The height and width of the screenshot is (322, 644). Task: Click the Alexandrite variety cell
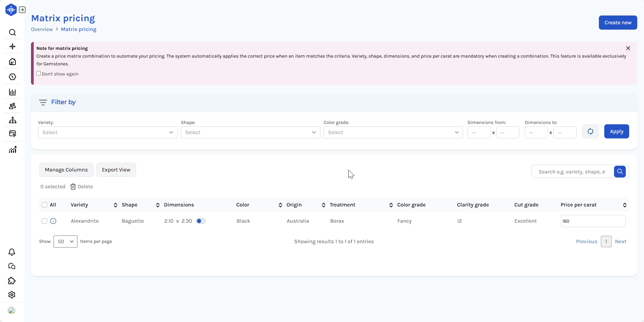[x=85, y=221]
